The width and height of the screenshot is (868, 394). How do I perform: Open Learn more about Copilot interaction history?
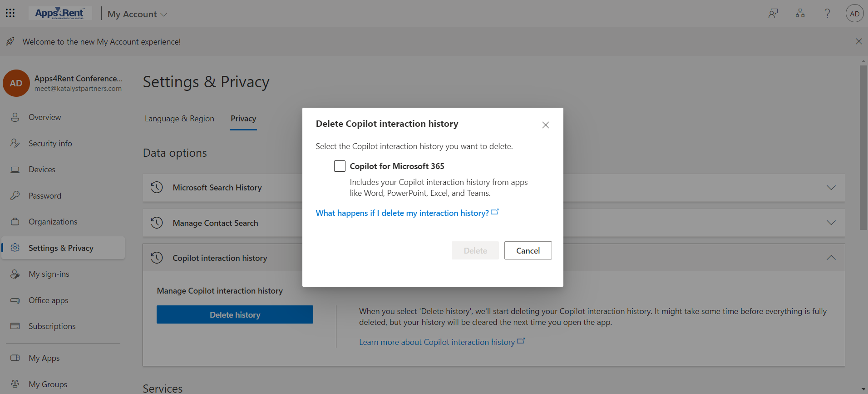coord(442,342)
